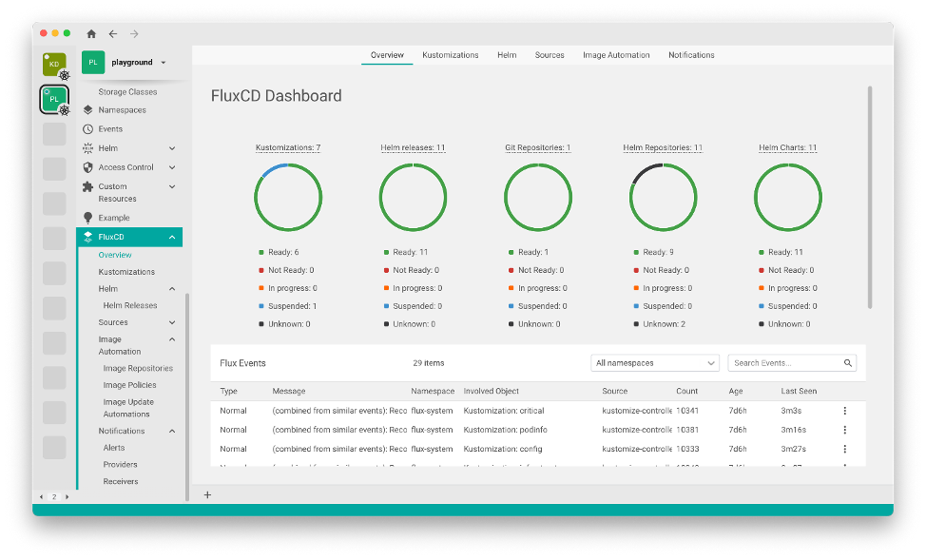The width and height of the screenshot is (926, 560).
Task: Collapse the Notifications subsection
Action: 172,432
